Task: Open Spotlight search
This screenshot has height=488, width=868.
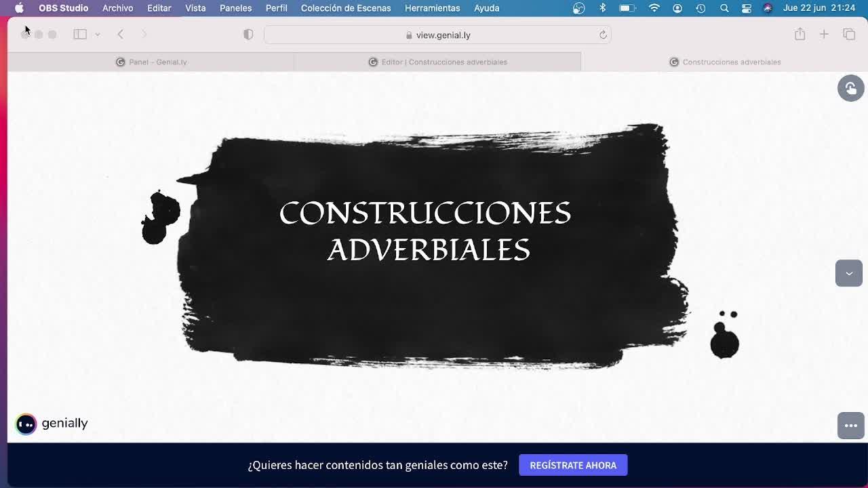Action: point(724,8)
